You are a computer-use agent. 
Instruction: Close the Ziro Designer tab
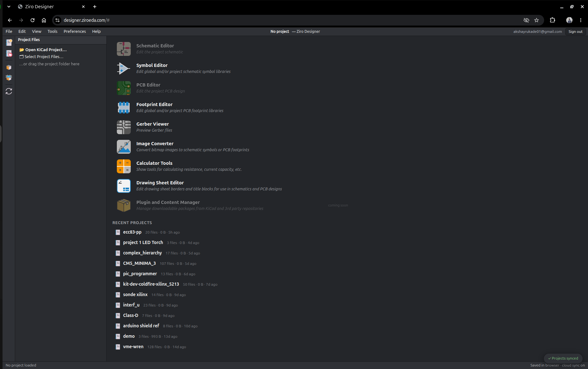pyautogui.click(x=83, y=7)
